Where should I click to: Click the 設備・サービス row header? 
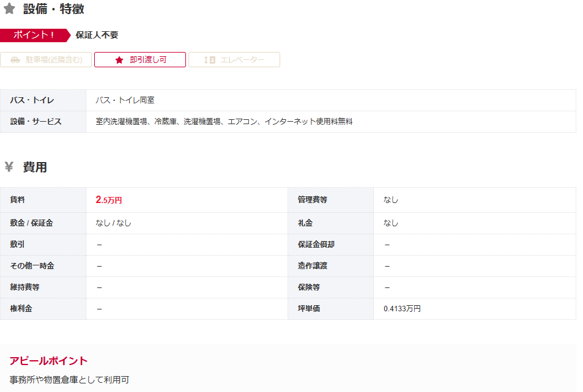(x=36, y=122)
